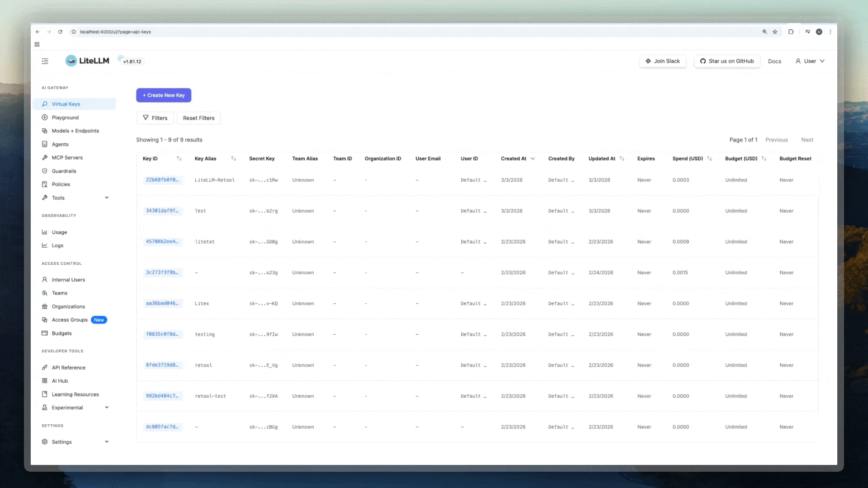
Task: Click Create New Key button
Action: tap(164, 95)
